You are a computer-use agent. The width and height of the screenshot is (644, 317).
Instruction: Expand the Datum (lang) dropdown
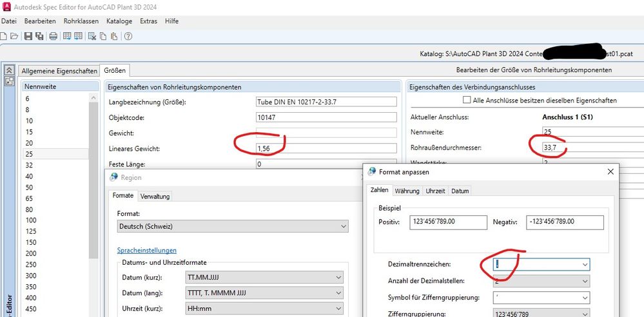click(265, 293)
